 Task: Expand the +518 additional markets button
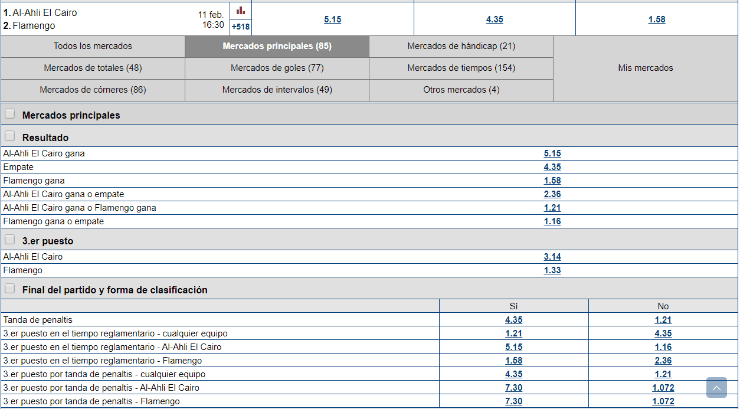(x=240, y=26)
